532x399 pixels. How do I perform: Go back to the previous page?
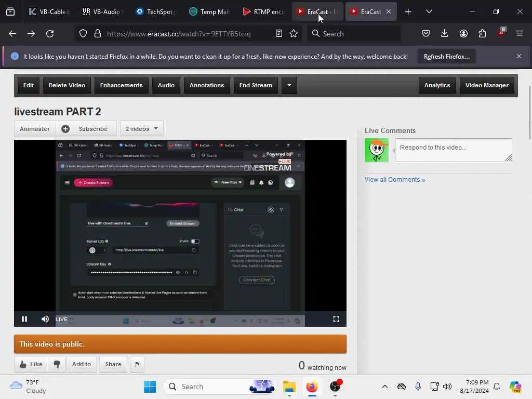click(x=12, y=34)
